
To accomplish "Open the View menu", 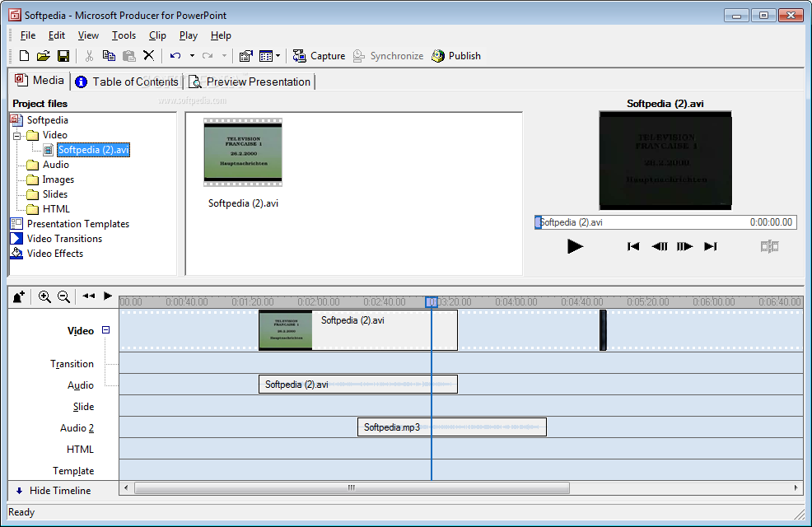I will coord(88,35).
